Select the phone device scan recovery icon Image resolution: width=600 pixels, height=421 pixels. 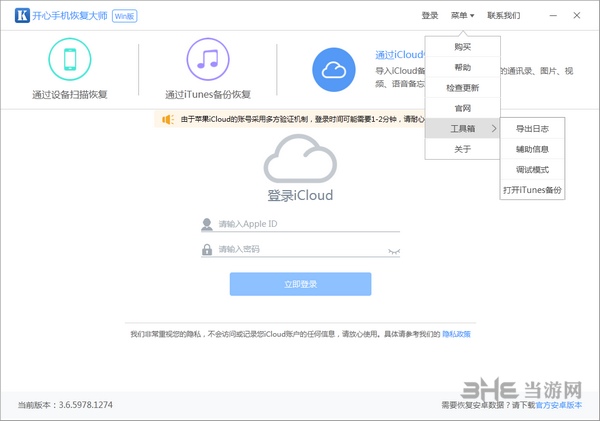pyautogui.click(x=70, y=59)
